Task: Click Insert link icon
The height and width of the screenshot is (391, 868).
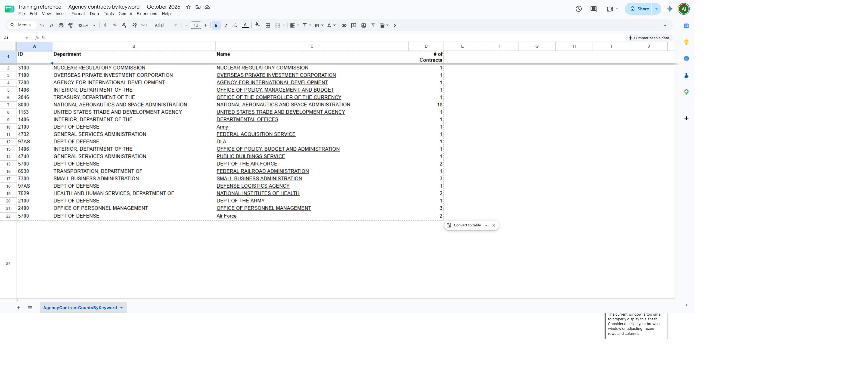Action: coord(344,25)
